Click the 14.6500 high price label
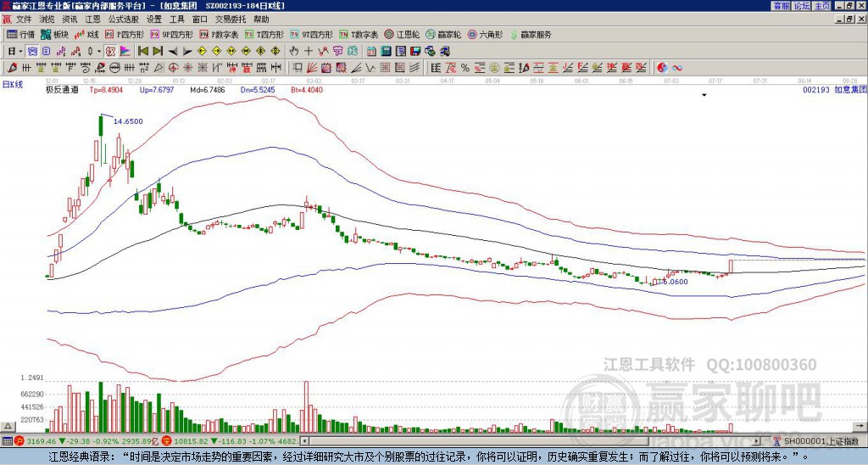The image size is (868, 465). [x=129, y=121]
